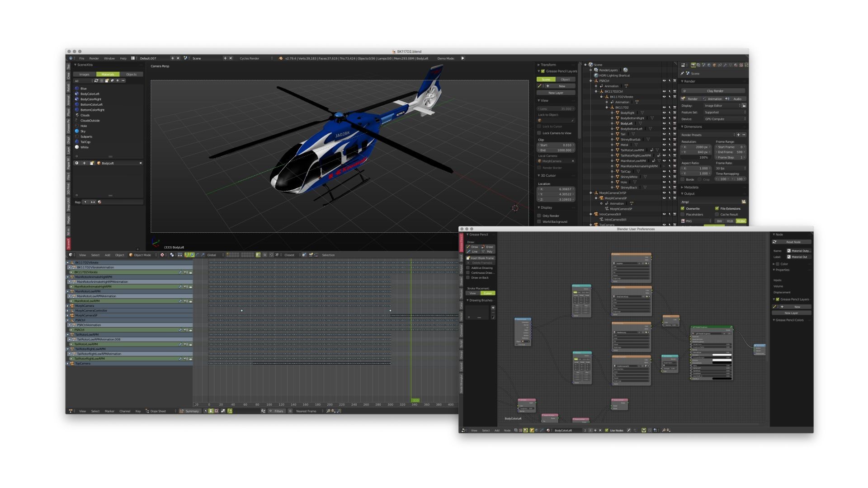
Task: Click the refresh icon in SceneXtra toolbar
Action: [96, 81]
